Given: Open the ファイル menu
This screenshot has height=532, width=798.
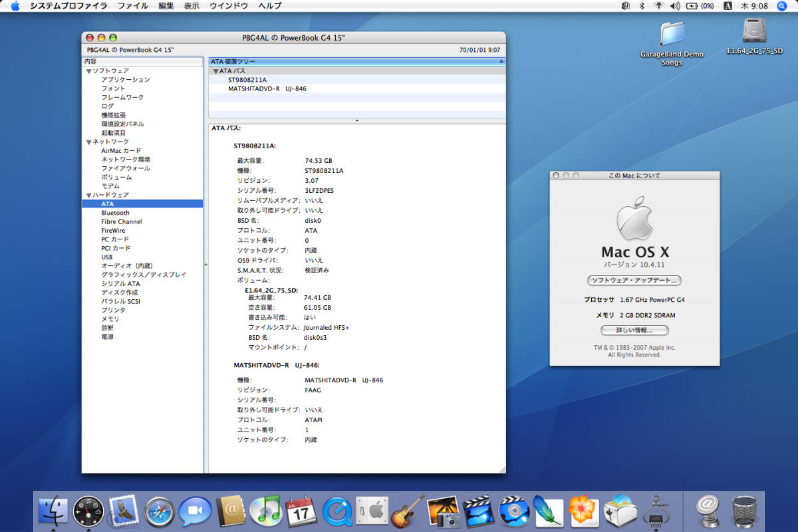Looking at the screenshot, I should (133, 6).
